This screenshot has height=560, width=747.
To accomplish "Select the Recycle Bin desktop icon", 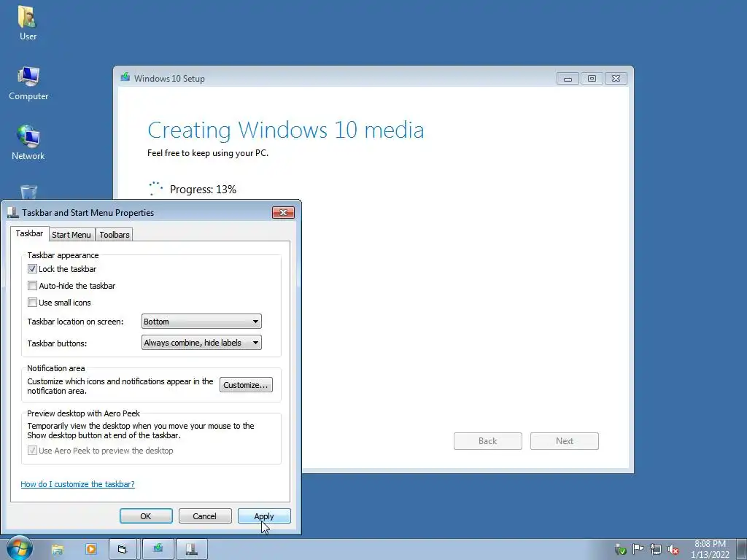I will point(28,192).
